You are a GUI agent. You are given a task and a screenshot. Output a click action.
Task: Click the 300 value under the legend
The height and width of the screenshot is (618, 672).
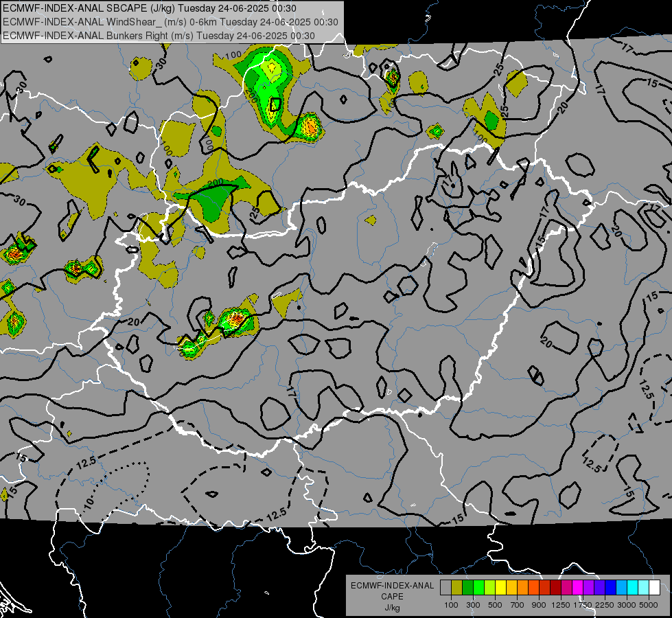tap(473, 605)
